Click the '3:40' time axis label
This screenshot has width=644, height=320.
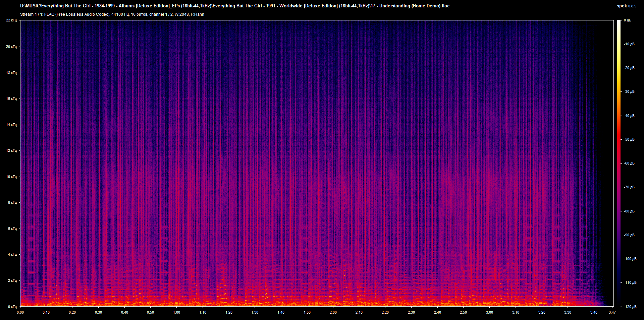click(x=594, y=312)
